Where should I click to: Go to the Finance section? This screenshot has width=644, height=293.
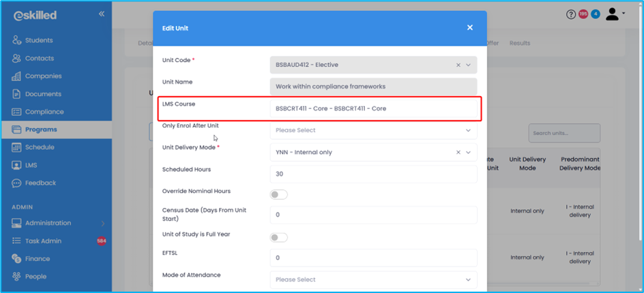38,259
